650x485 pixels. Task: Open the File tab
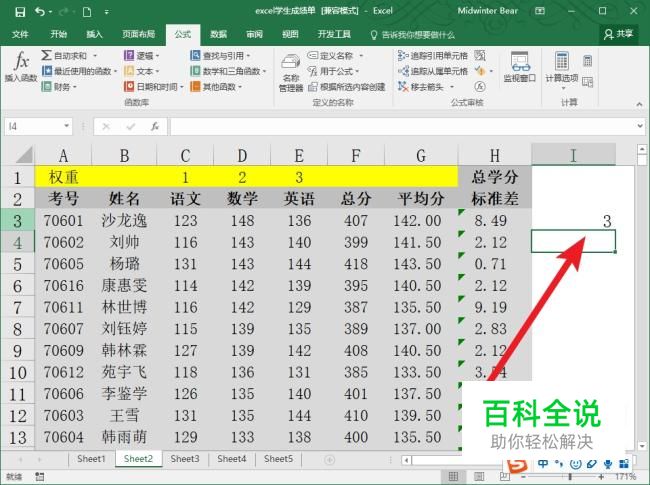coord(20,34)
